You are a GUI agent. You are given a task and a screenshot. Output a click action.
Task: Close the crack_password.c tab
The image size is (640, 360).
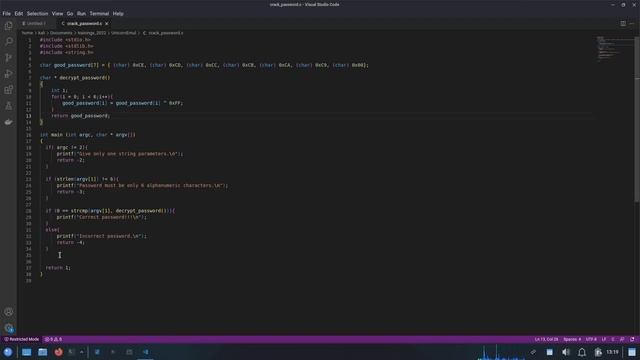point(107,24)
